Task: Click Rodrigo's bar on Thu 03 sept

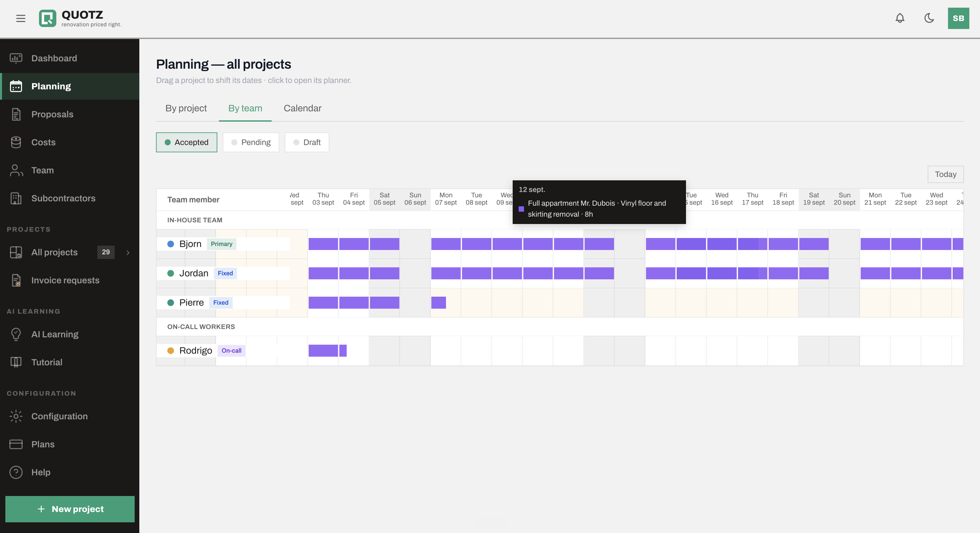Action: click(x=323, y=350)
